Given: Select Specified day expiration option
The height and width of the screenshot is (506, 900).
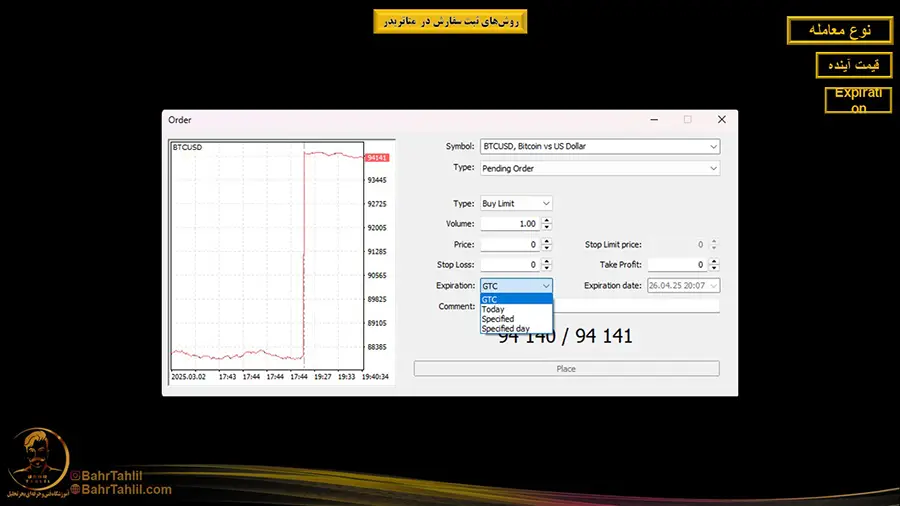Looking at the screenshot, I should (x=515, y=328).
